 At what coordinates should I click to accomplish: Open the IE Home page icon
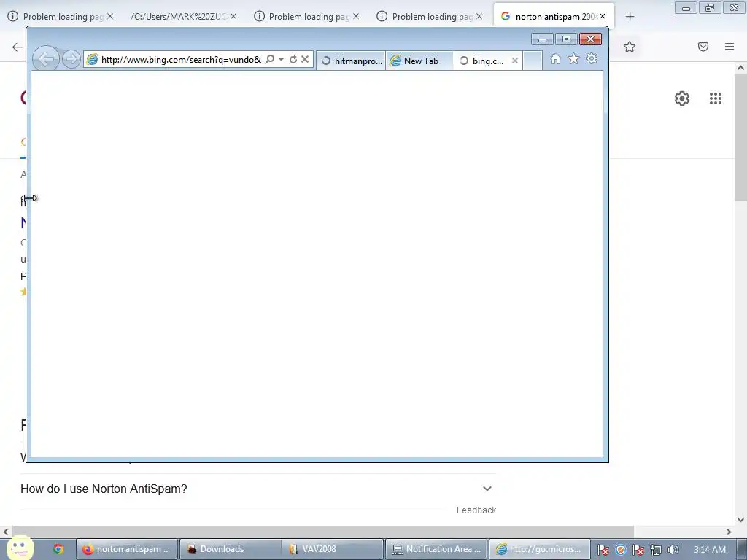coord(555,58)
